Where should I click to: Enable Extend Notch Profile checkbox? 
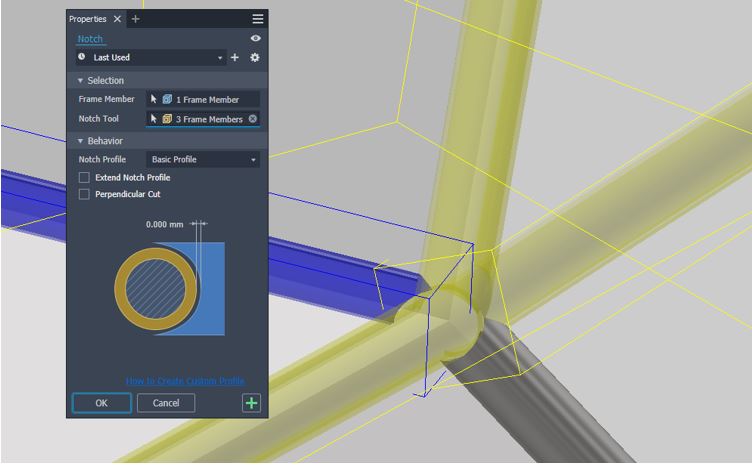point(84,177)
